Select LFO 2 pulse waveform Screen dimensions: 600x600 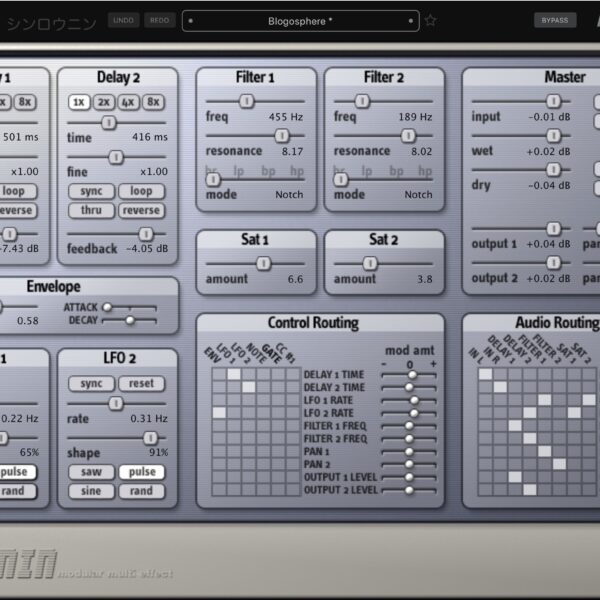pos(142,472)
